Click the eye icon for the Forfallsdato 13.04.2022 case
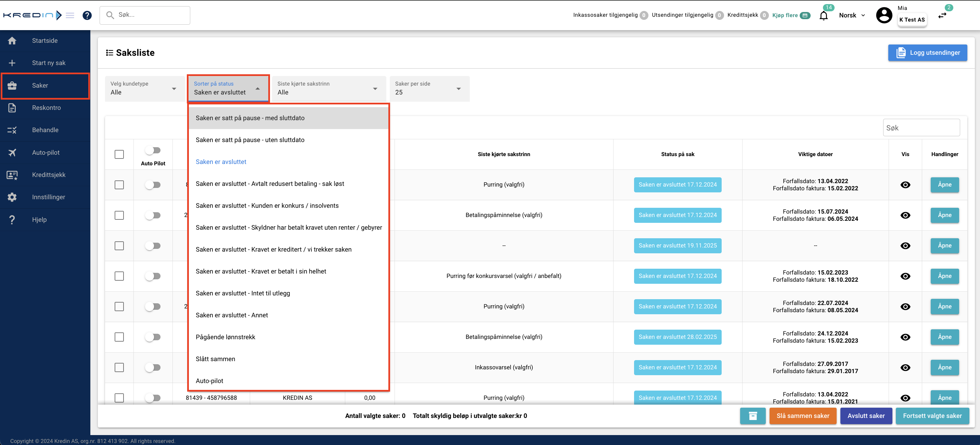 click(x=905, y=185)
